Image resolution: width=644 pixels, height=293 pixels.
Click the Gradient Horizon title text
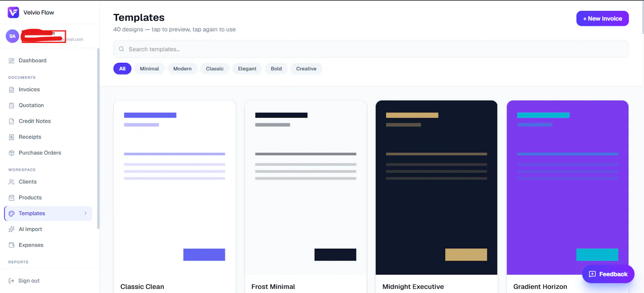(540, 287)
